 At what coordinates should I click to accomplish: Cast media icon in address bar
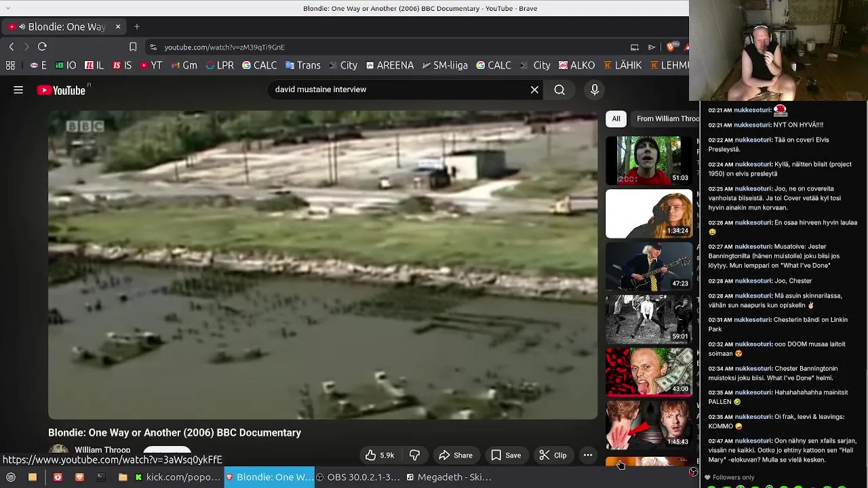click(635, 47)
